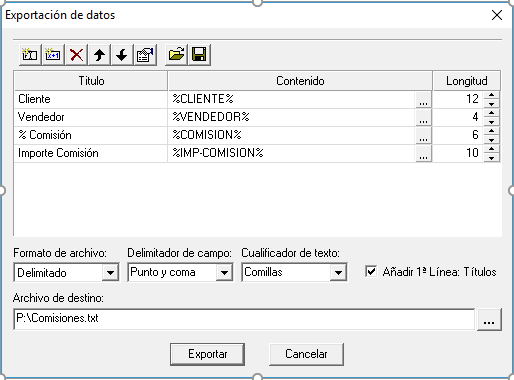The height and width of the screenshot is (380, 514).
Task: Decrease length of % Comisión row
Action: (491, 140)
